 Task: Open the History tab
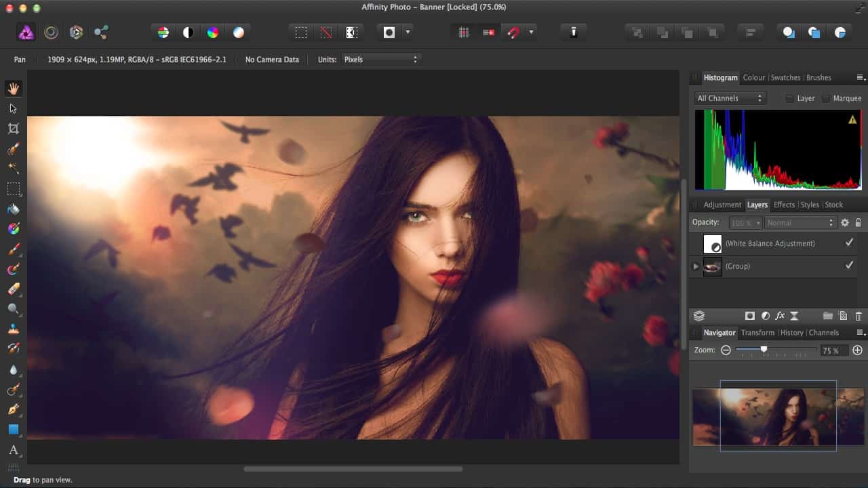point(791,332)
